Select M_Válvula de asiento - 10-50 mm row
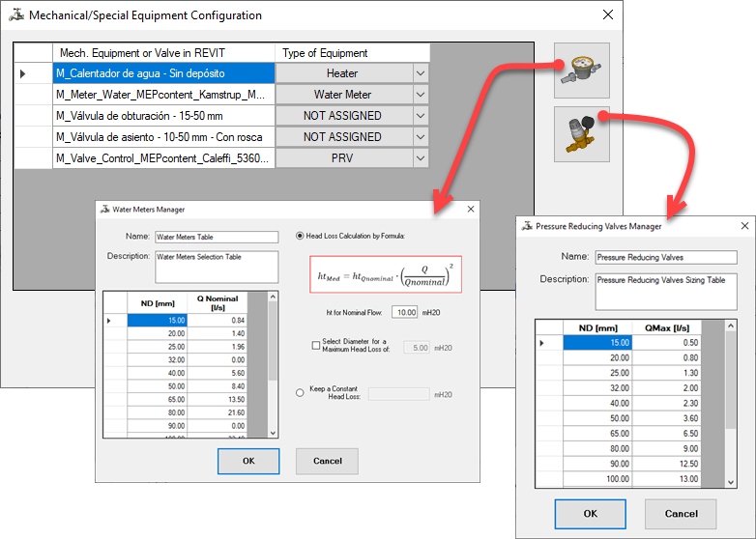 click(164, 137)
